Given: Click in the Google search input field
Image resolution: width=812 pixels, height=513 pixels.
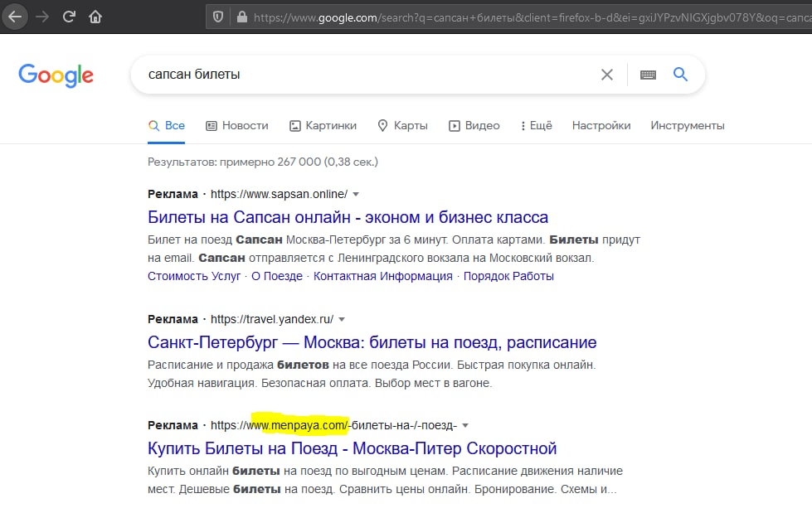Looking at the screenshot, I should click(x=365, y=75).
